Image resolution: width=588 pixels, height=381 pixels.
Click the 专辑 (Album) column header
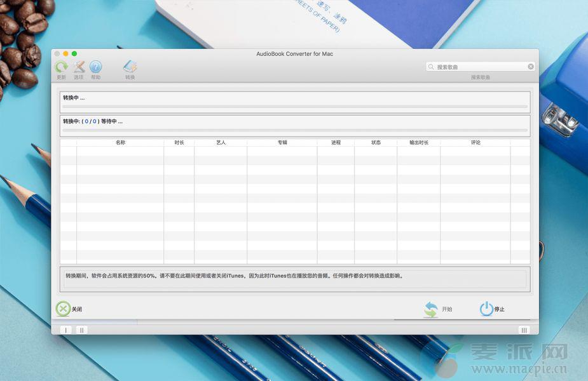pyautogui.click(x=282, y=143)
